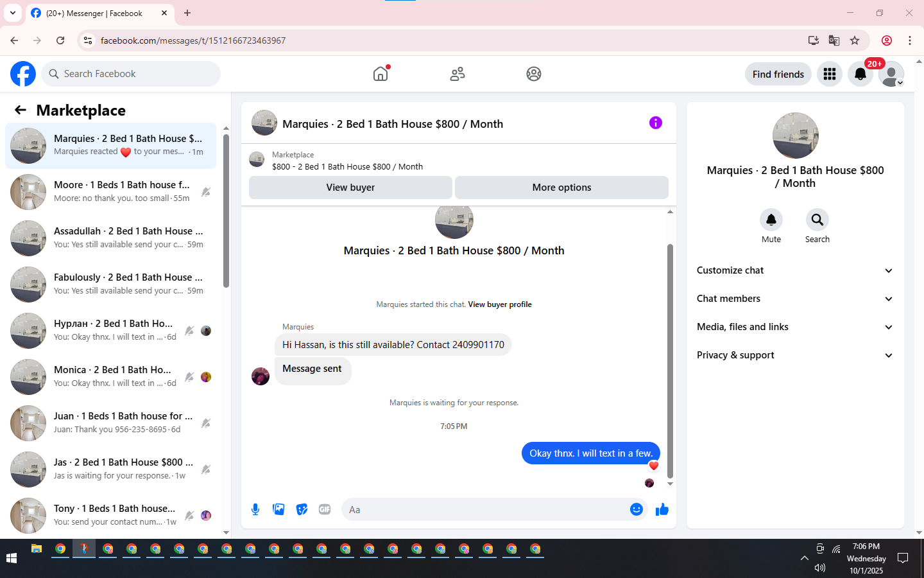Reload the page
Image resolution: width=924 pixels, height=578 pixels.
tap(60, 40)
